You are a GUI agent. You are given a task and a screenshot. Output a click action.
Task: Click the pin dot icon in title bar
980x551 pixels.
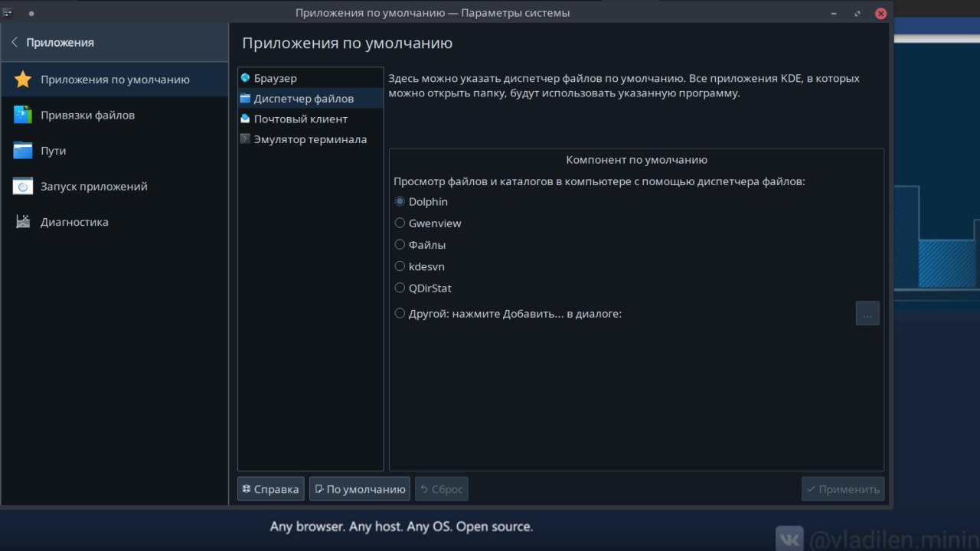click(31, 13)
